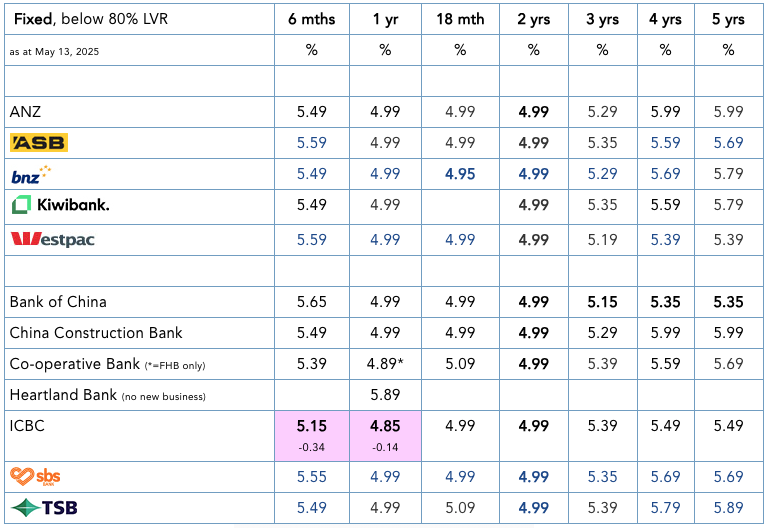Click Westpac's 5.19 three-year rate
The height and width of the screenshot is (528, 769).
[x=602, y=240]
